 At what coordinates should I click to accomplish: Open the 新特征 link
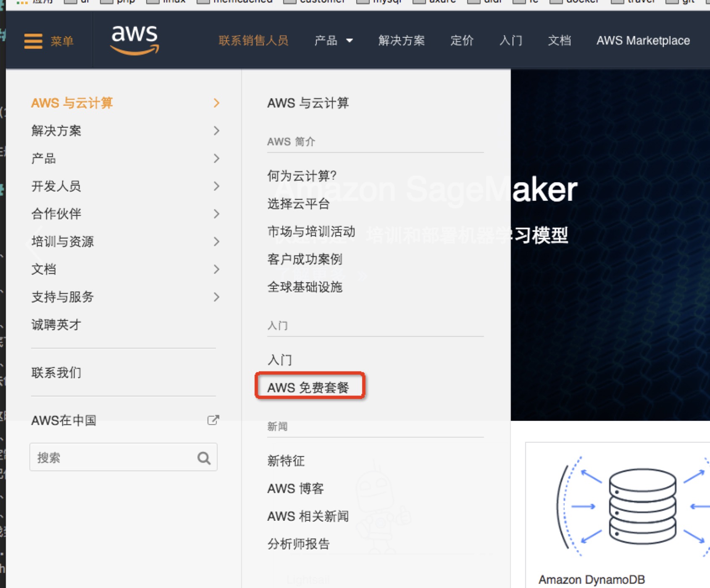click(286, 461)
